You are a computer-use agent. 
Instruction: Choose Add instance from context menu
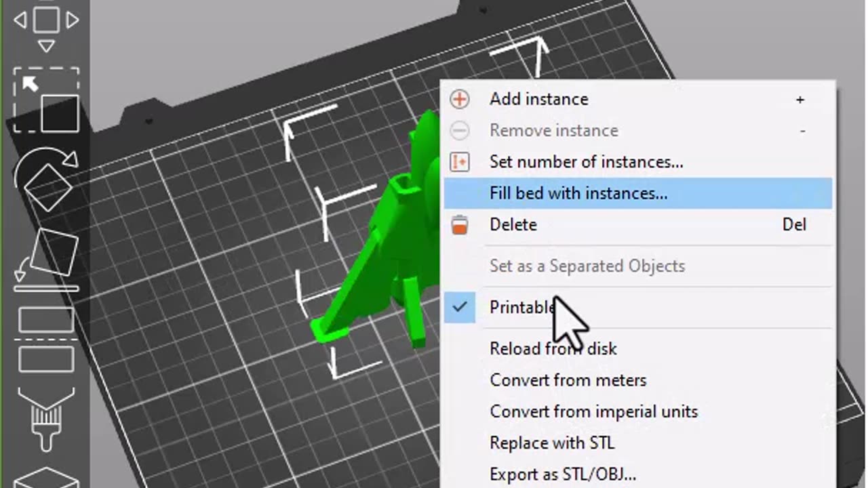637,99
